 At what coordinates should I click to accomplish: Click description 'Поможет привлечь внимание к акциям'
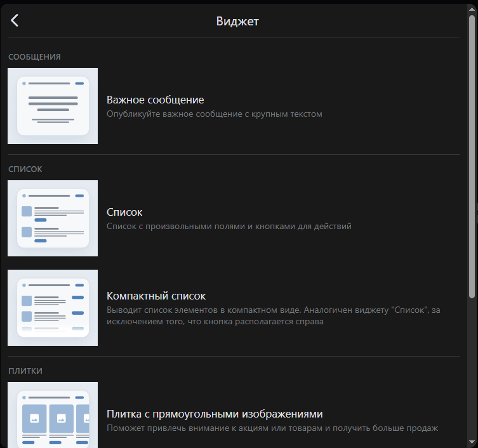pyautogui.click(x=272, y=428)
